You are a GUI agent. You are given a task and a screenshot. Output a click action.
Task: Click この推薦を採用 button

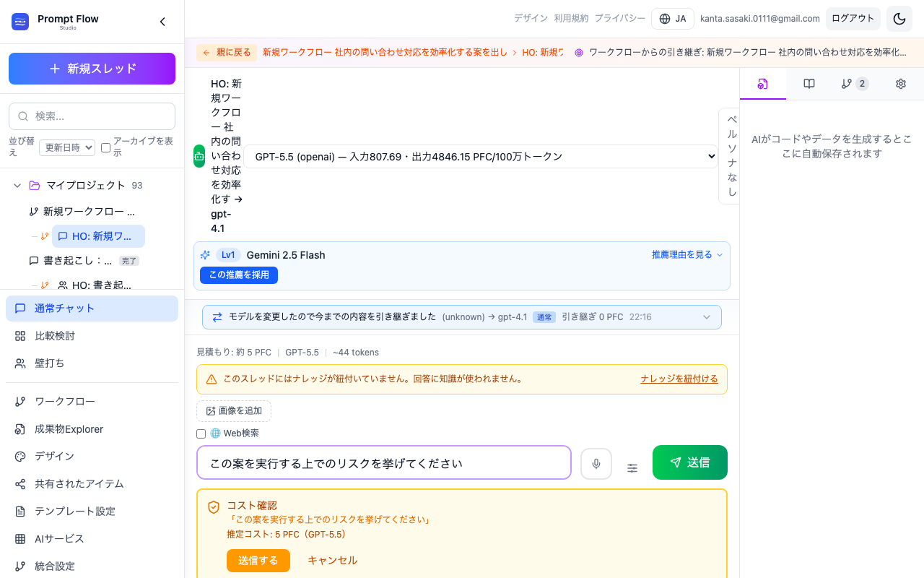click(239, 275)
